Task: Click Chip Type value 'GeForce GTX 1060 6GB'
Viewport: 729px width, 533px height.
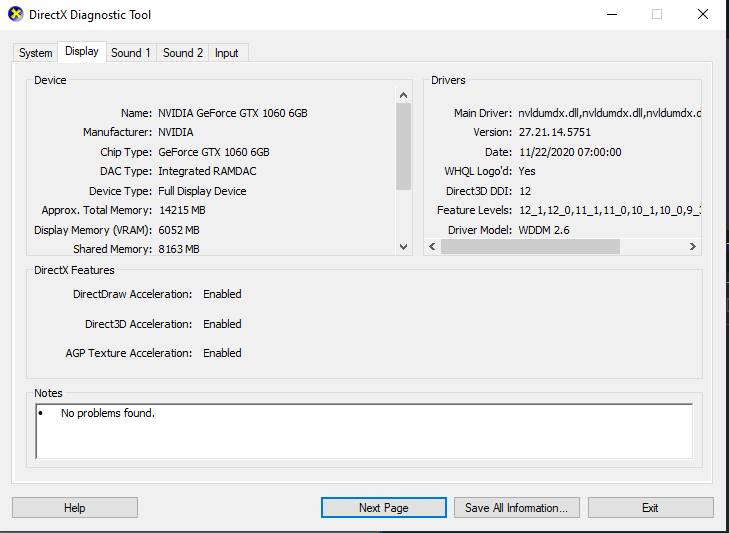Action: pos(214,152)
